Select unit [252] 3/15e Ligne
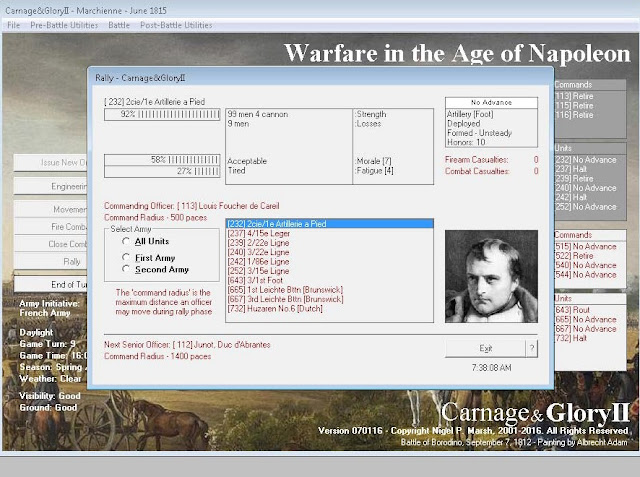The image size is (640, 477). coord(329,271)
